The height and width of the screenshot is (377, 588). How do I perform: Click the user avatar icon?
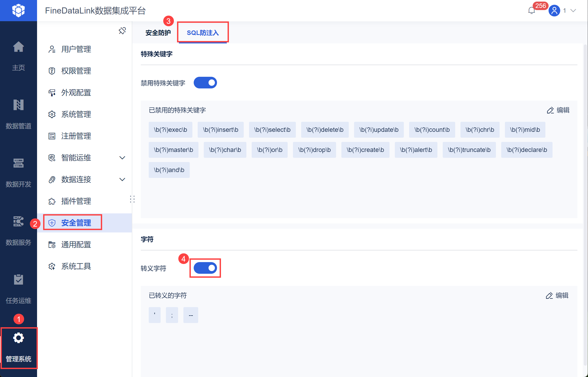(554, 11)
